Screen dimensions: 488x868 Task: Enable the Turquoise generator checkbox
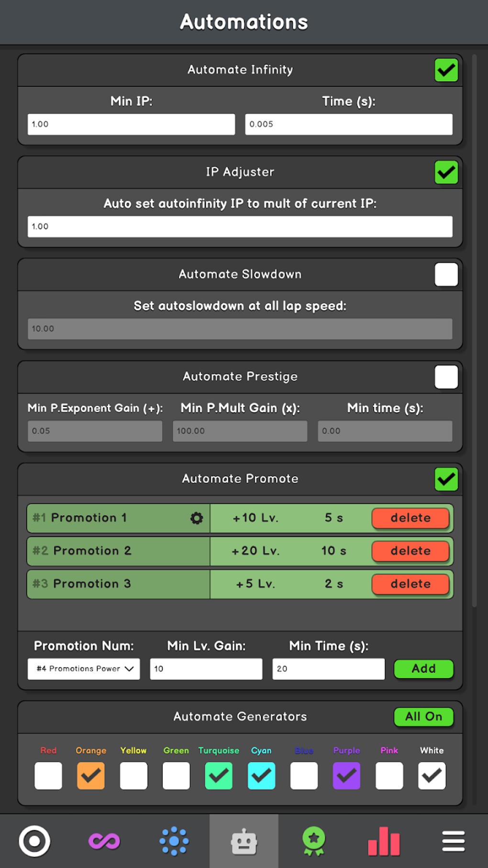(219, 776)
